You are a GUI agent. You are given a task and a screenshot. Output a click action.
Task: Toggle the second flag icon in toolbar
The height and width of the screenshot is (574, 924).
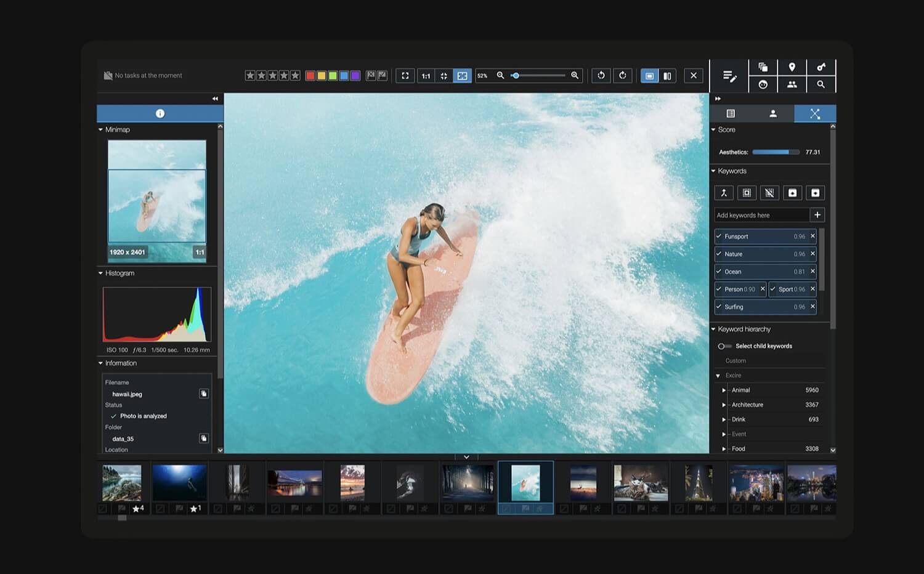point(383,76)
